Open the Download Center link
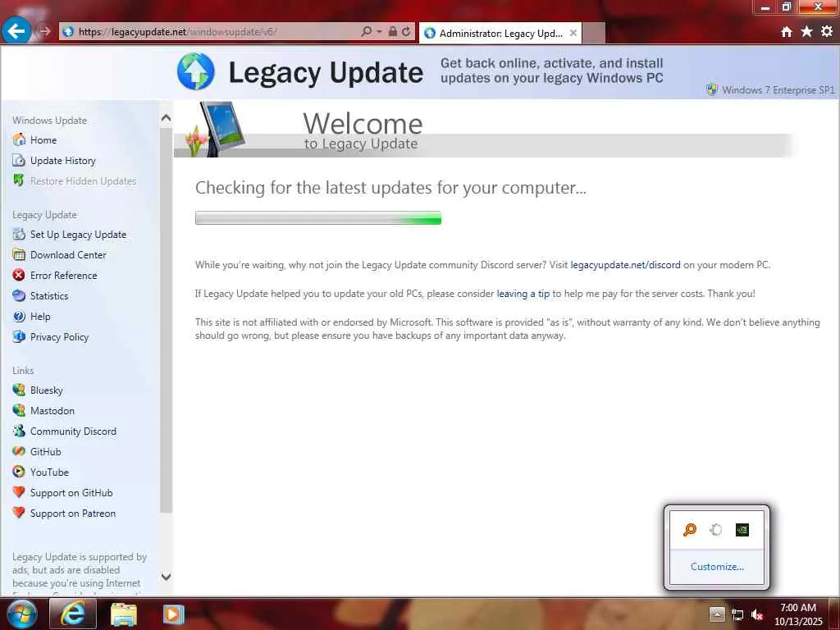Screen dimensions: 840x630 (68, 254)
